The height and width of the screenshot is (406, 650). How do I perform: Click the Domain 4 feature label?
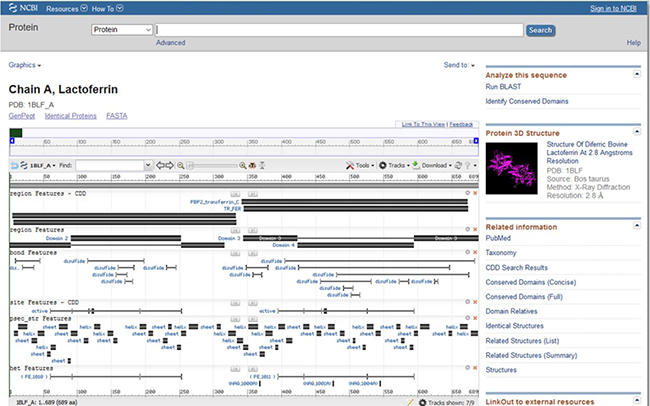coord(284,245)
